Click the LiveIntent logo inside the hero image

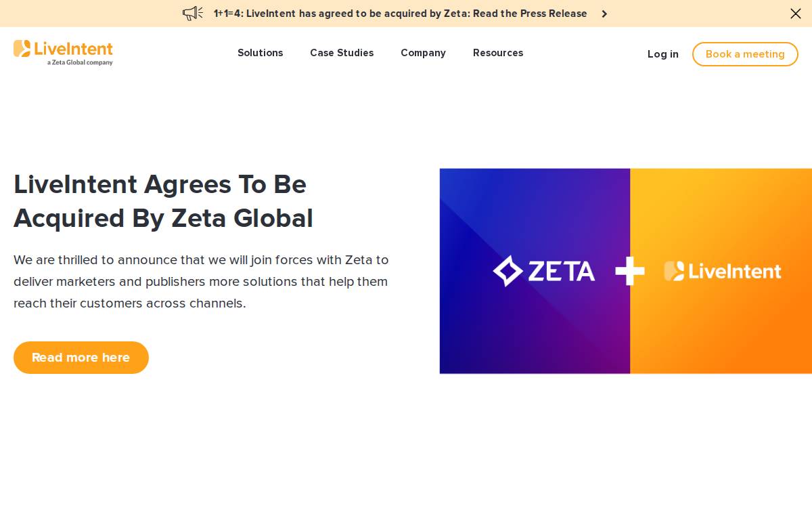pos(723,271)
